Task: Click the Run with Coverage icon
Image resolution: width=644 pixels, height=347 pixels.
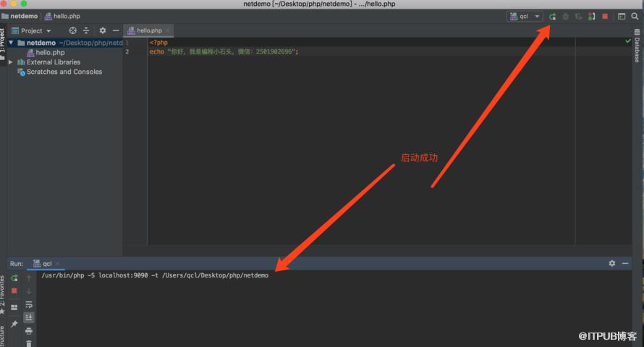Action: (x=579, y=17)
